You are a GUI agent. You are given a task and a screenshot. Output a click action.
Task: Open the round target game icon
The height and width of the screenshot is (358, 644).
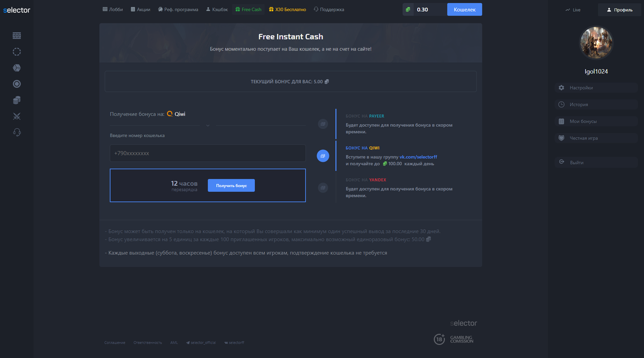(17, 84)
